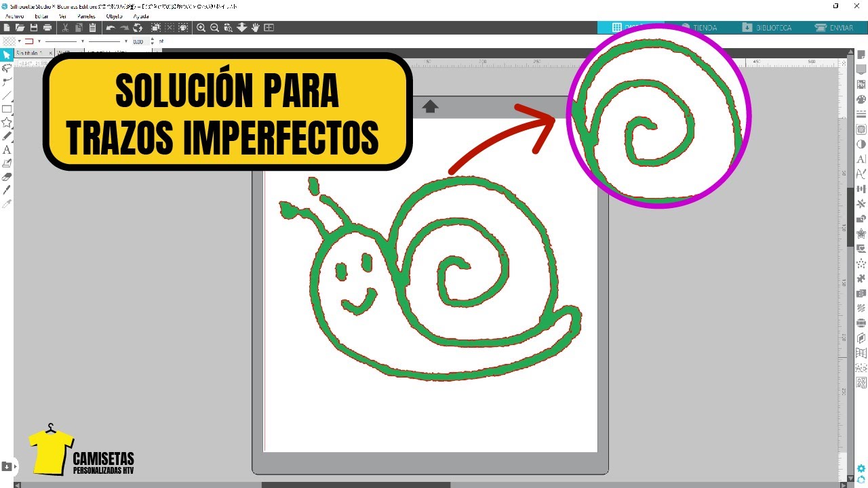The width and height of the screenshot is (868, 488).
Task: Open the Editar menu
Action: (x=41, y=16)
